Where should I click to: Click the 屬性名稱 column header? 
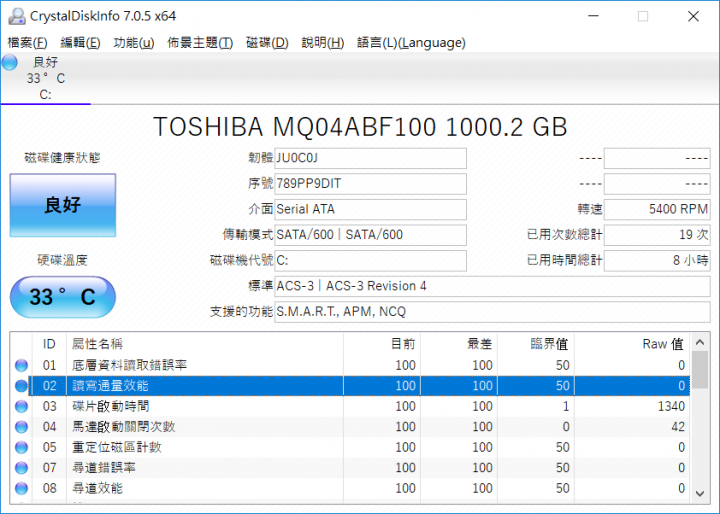[x=205, y=344]
